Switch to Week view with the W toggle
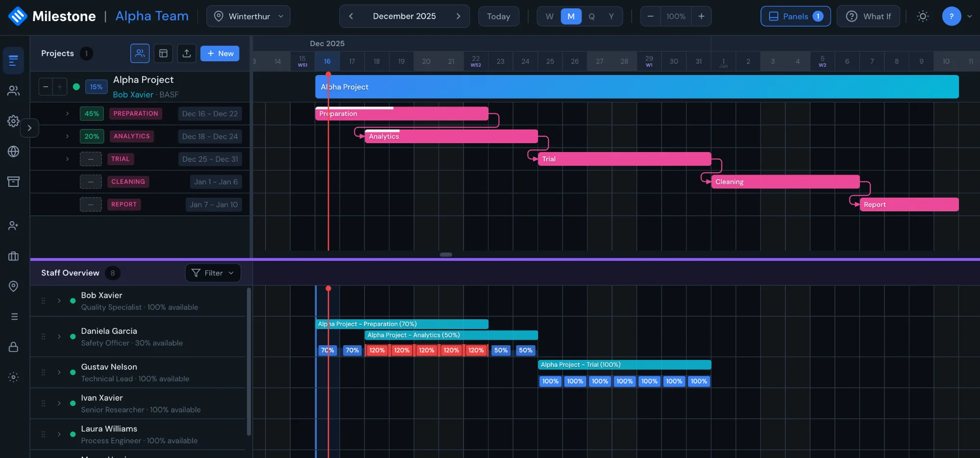Viewport: 980px width, 458px height. pos(549,16)
